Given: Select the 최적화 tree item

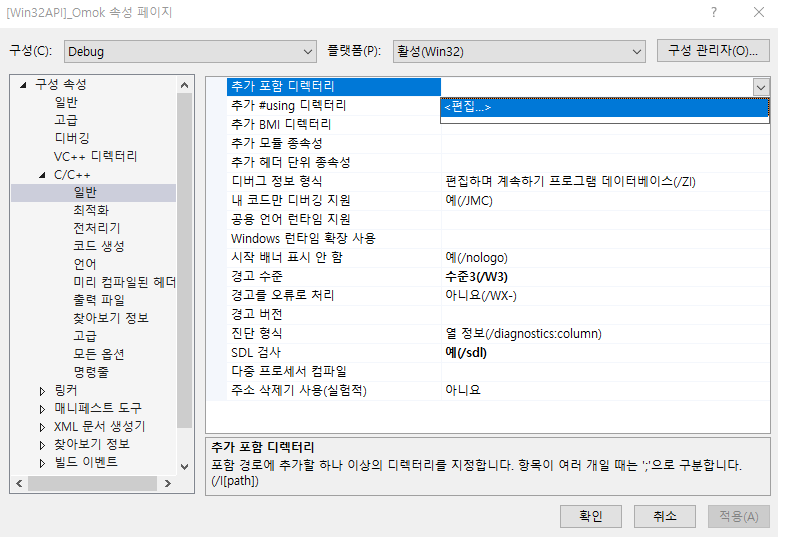Looking at the screenshot, I should coord(91,210).
